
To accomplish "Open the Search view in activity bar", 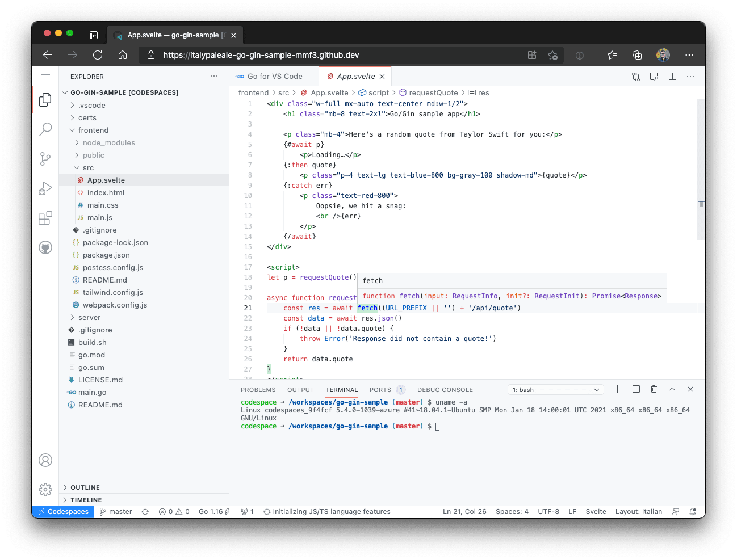I will point(45,129).
